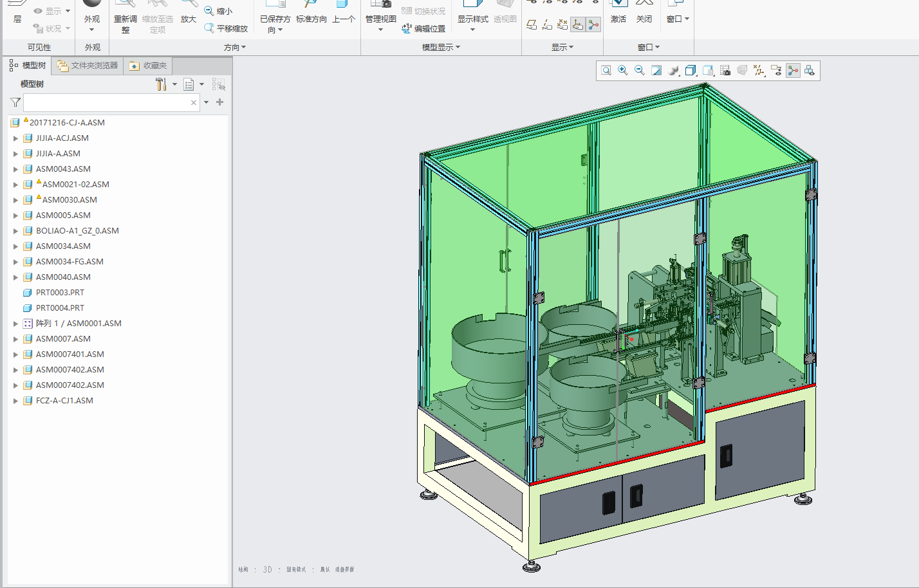The image size is (919, 588).
Task: Toggle plane tag display in ribbon 显示 group
Action: click(x=532, y=25)
